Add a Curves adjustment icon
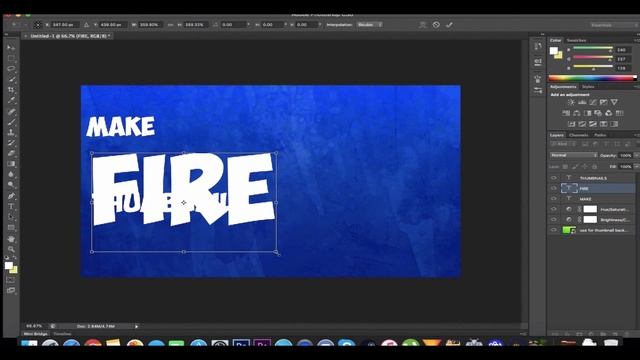This screenshot has width=640, height=360. pos(593,102)
